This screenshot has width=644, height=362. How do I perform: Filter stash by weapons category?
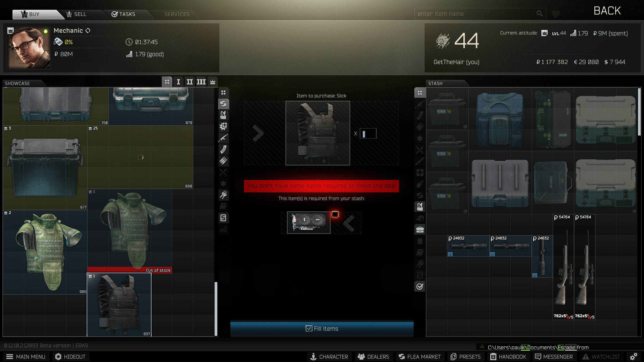(x=420, y=104)
